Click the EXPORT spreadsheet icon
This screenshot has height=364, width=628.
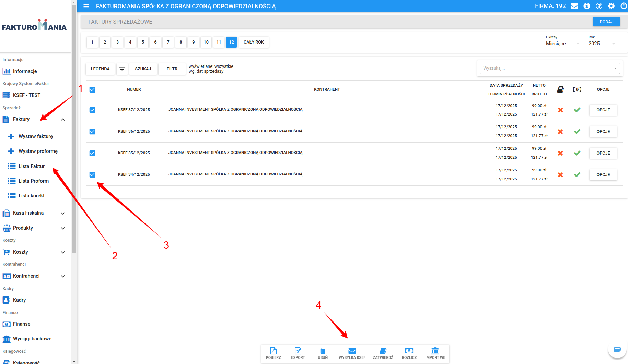pyautogui.click(x=298, y=353)
